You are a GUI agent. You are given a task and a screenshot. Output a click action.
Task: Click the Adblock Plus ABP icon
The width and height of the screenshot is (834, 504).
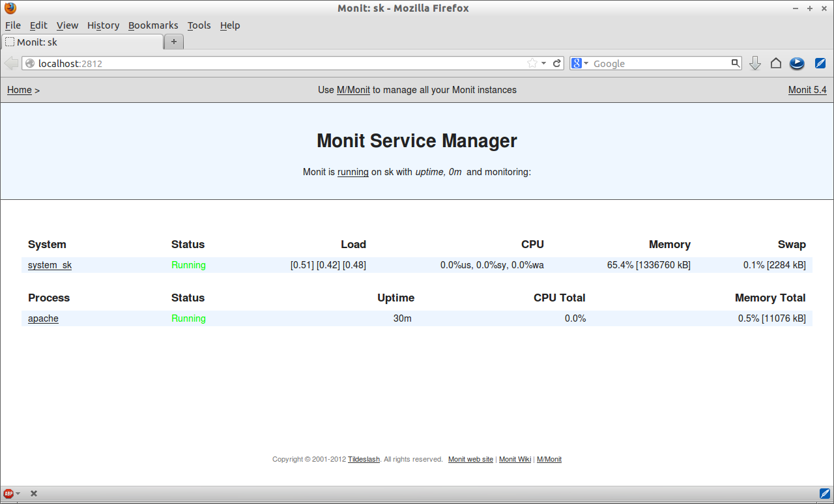click(x=8, y=494)
